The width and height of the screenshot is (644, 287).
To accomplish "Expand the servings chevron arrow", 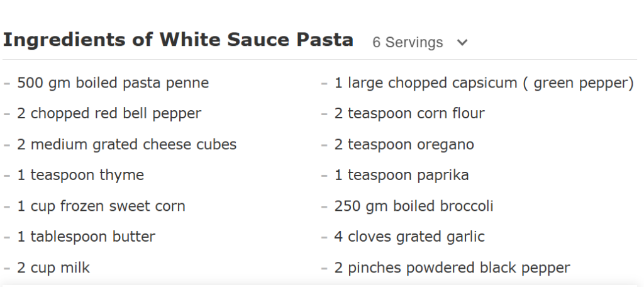I will point(462,43).
